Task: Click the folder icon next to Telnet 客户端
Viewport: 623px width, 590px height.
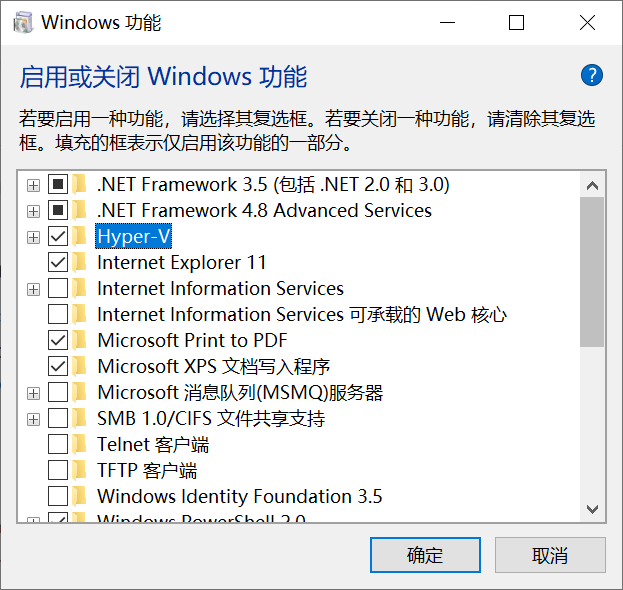Action: [x=81, y=445]
